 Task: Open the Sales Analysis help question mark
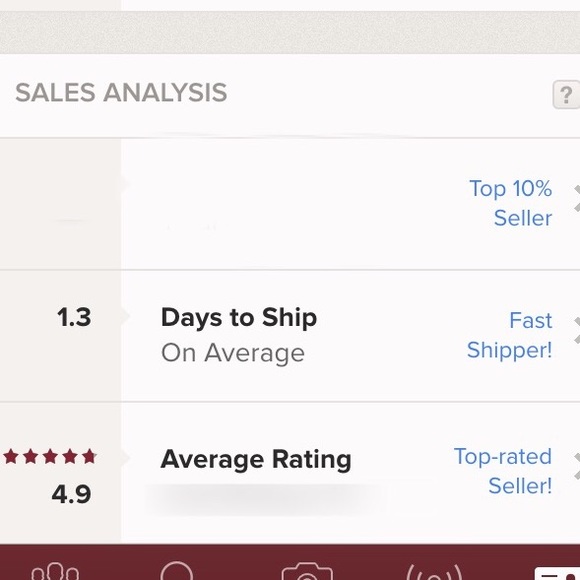coord(566,95)
